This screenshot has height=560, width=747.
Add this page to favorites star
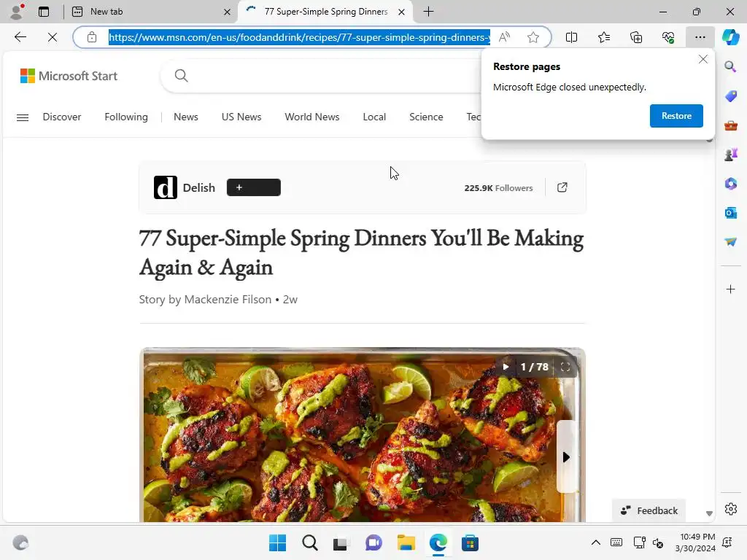[533, 37]
